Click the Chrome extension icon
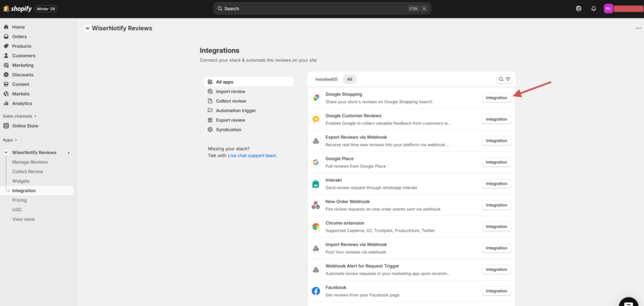This screenshot has width=644, height=306. (316, 227)
